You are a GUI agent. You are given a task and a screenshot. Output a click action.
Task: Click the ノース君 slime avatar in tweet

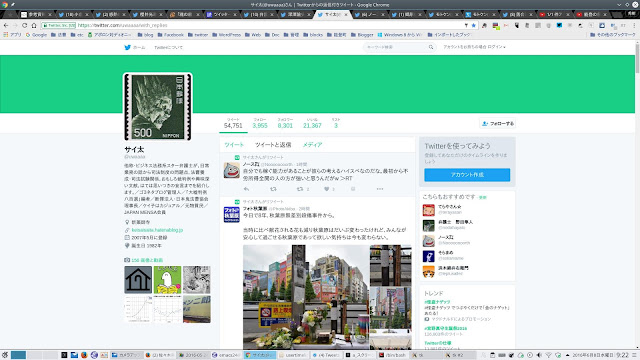(x=231, y=170)
